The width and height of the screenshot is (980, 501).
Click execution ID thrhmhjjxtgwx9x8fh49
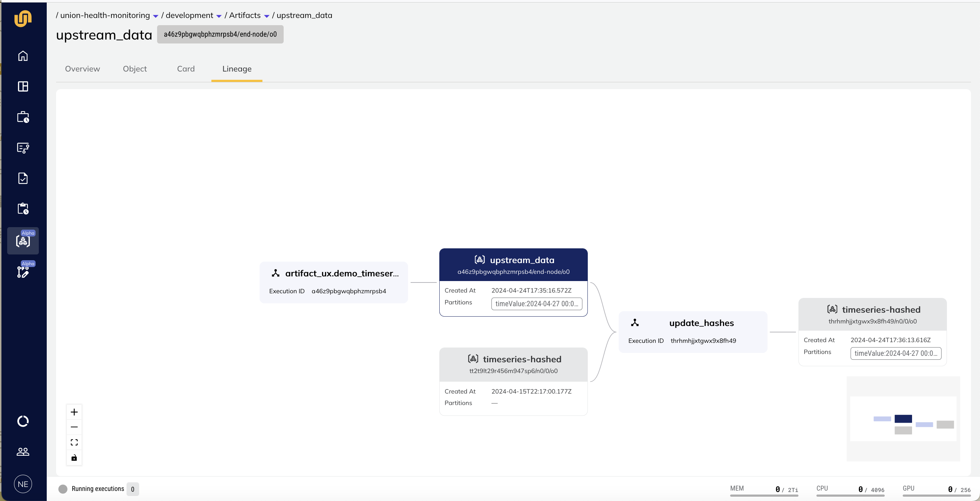[x=703, y=340]
